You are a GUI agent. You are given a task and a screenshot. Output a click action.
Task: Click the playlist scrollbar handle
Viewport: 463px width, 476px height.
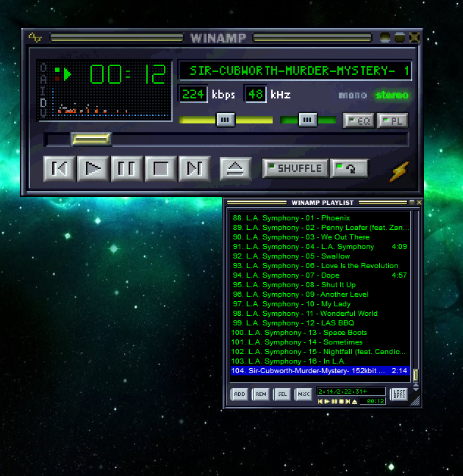416,375
